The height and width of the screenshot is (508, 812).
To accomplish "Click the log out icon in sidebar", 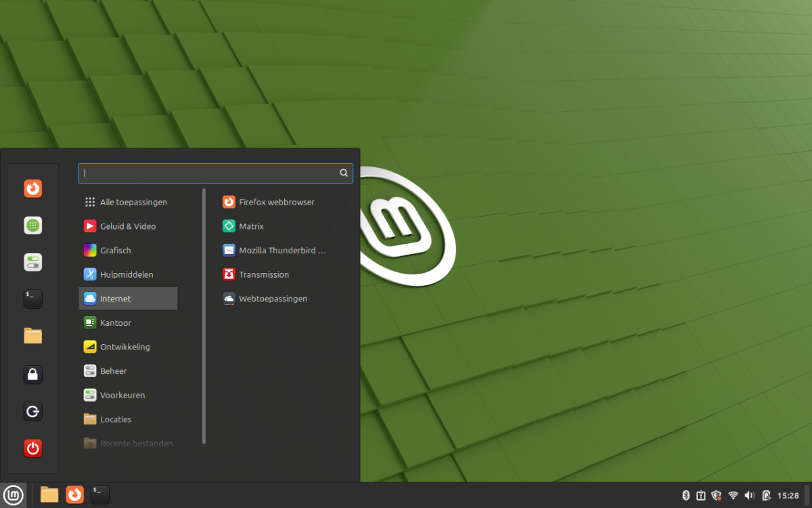I will (32, 411).
